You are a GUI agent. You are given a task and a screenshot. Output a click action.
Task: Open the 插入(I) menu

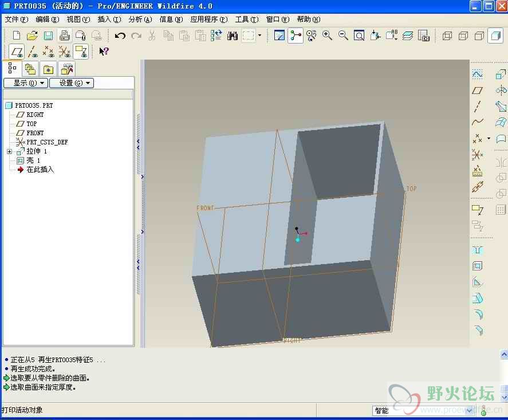pos(109,19)
